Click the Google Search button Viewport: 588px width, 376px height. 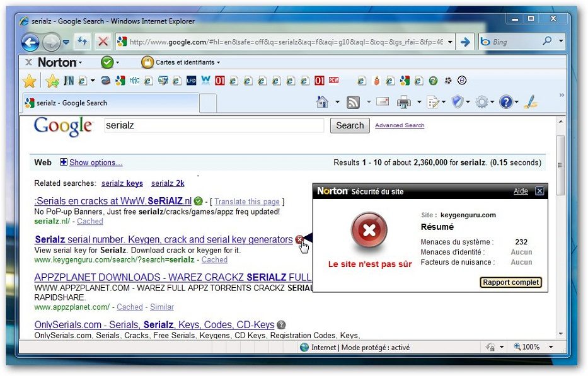click(x=350, y=125)
